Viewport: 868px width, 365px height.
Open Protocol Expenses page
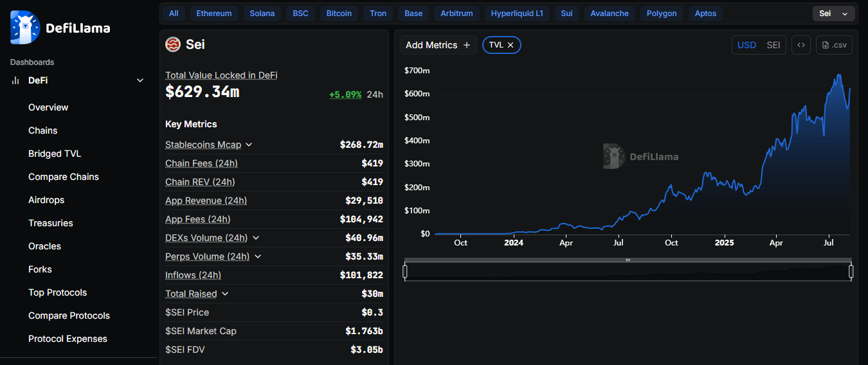tap(68, 339)
